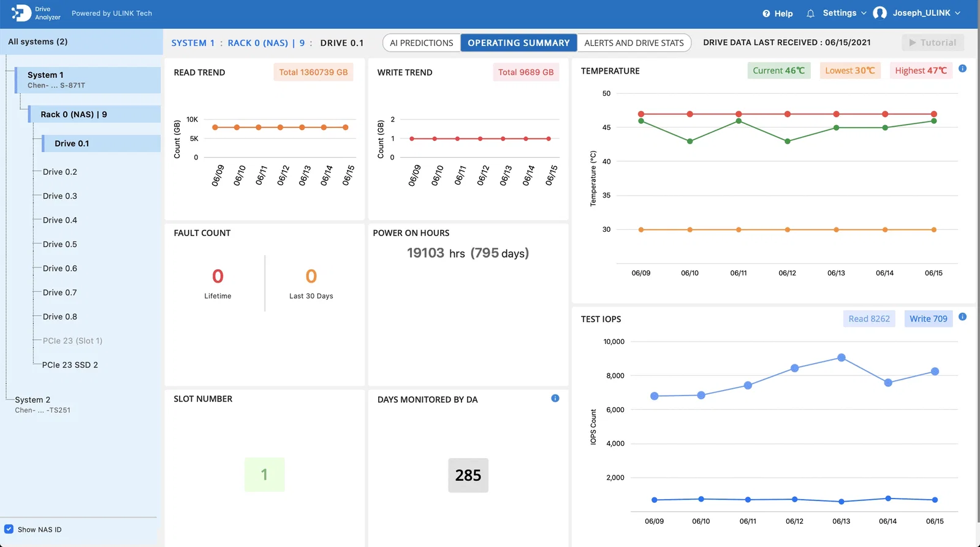This screenshot has width=980, height=547.
Task: Select the Operating Summary tab
Action: [518, 43]
